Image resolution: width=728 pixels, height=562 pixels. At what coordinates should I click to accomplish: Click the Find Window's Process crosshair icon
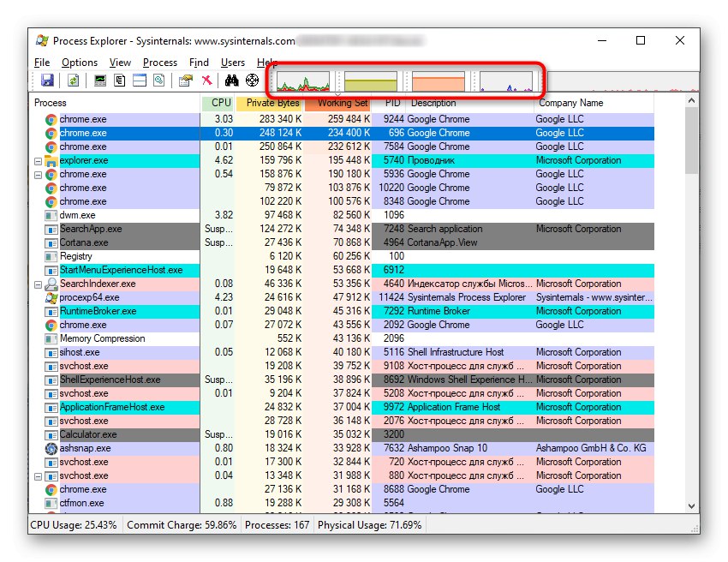pos(253,81)
